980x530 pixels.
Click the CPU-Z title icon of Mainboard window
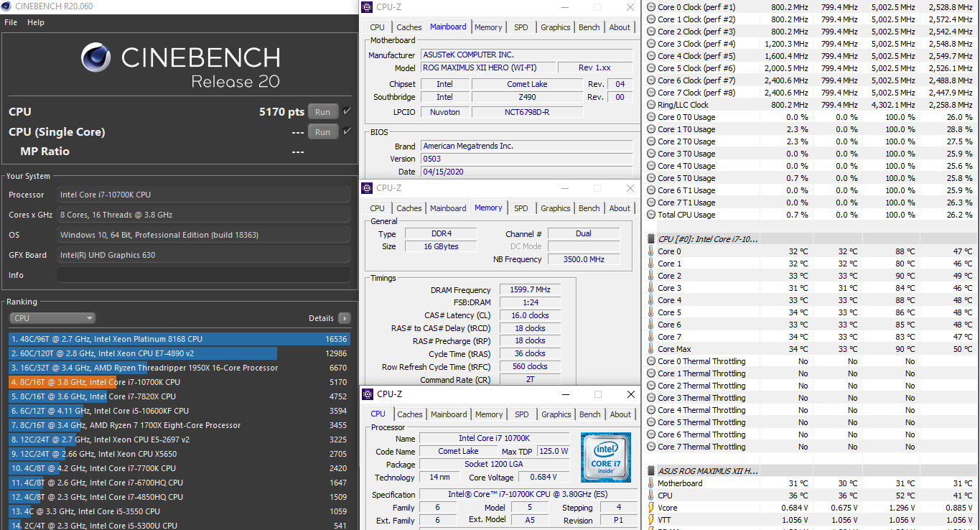[368, 8]
